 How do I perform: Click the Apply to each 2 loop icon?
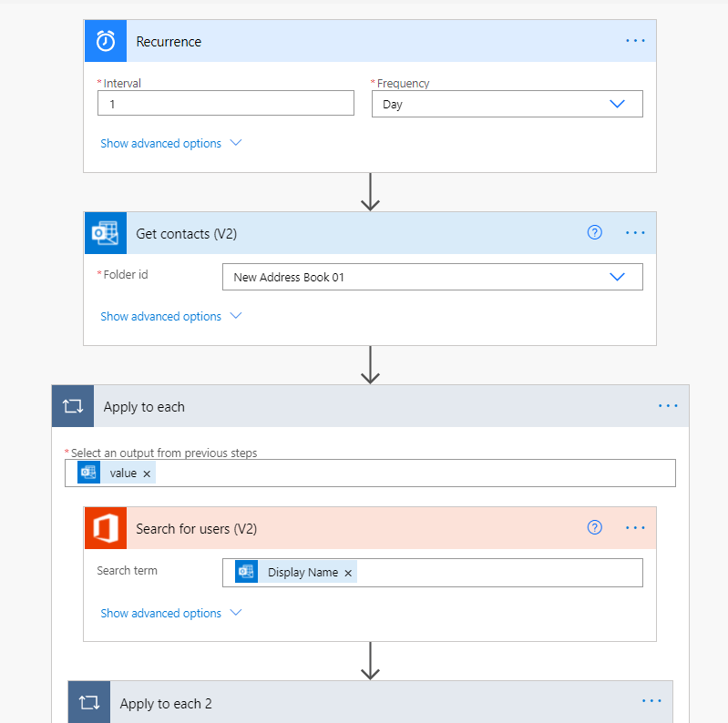(89, 702)
